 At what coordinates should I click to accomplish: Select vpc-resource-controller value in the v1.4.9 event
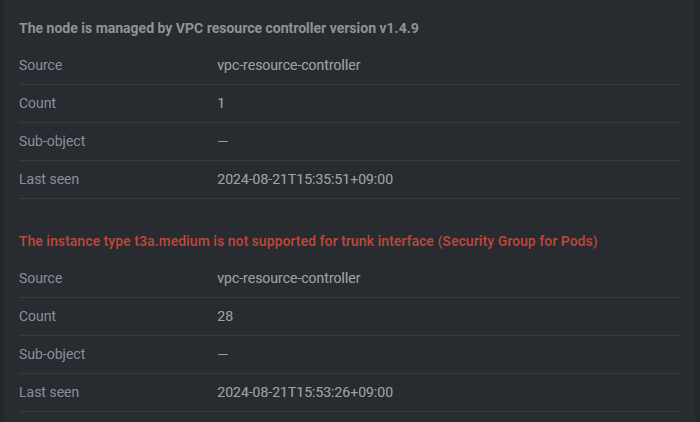[x=289, y=65]
